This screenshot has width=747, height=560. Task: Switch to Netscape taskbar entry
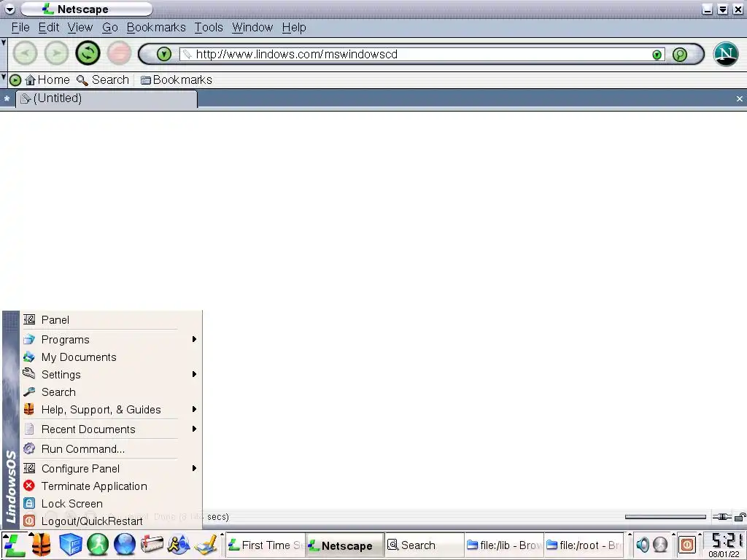[344, 545]
